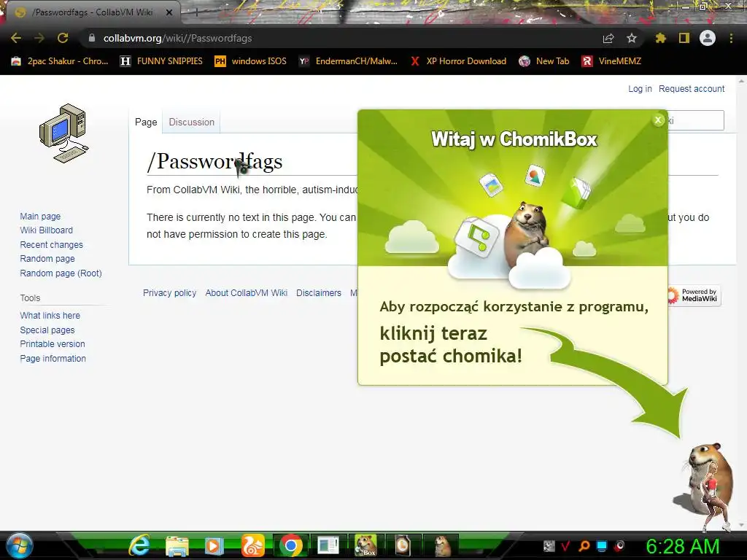Open Main page in the sidebar
The height and width of the screenshot is (560, 747).
coord(40,216)
